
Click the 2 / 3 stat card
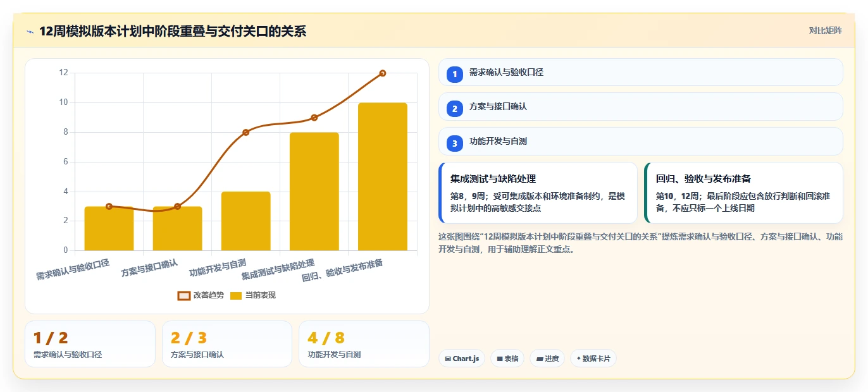[x=227, y=344]
